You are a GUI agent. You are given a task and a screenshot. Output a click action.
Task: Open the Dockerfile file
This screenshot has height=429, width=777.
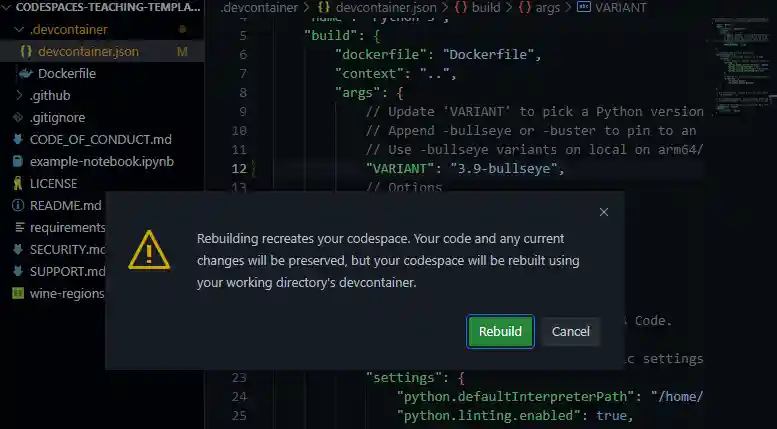tap(67, 73)
